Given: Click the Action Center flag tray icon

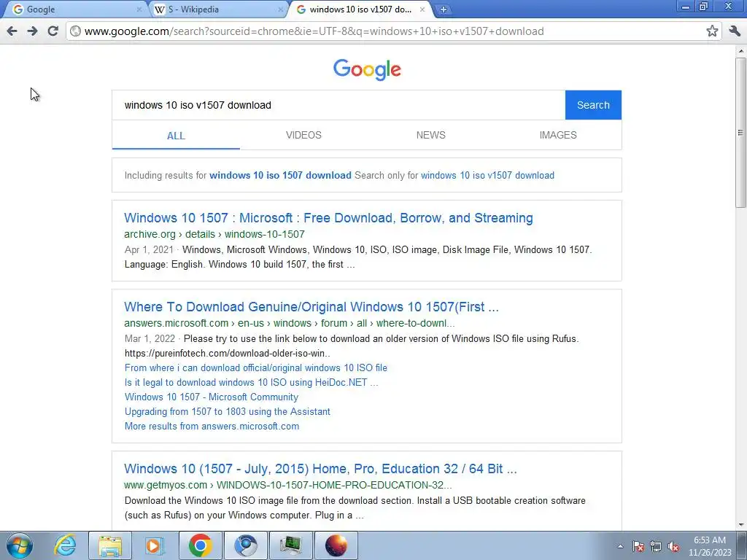Looking at the screenshot, I should click(638, 546).
